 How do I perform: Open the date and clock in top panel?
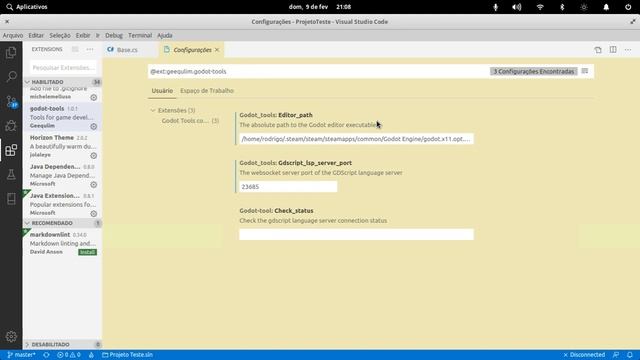pyautogui.click(x=320, y=7)
